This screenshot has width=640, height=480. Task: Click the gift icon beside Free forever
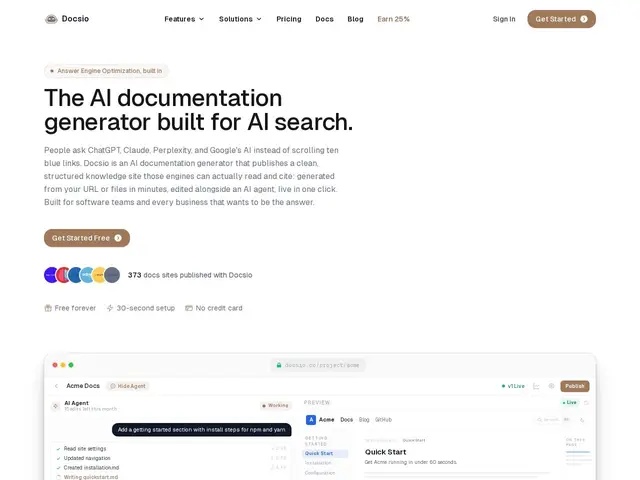click(48, 308)
